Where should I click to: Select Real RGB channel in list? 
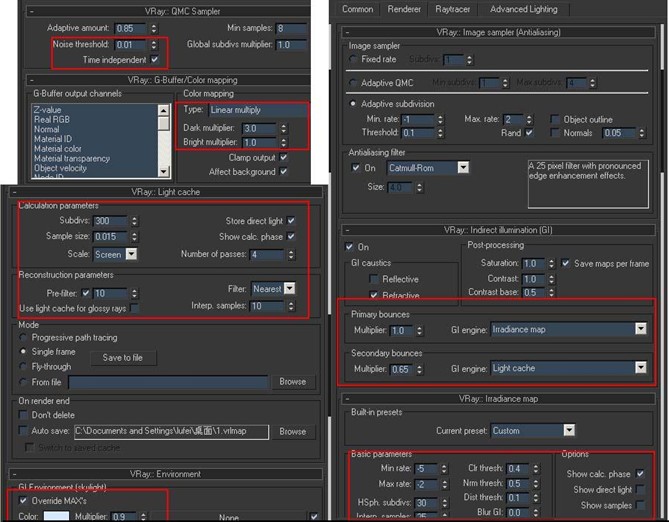(x=52, y=120)
